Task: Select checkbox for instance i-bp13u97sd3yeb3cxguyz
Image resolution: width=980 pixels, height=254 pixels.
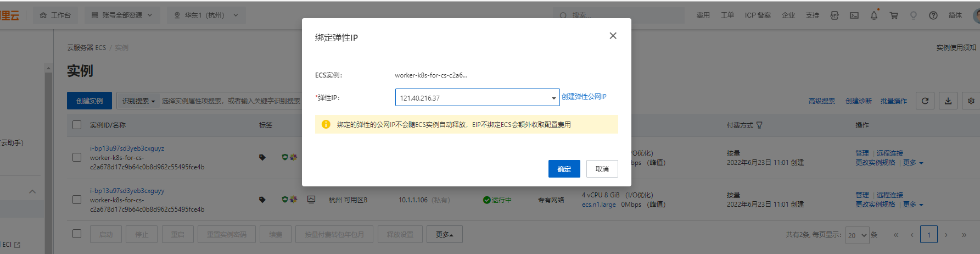Action: 77,157
